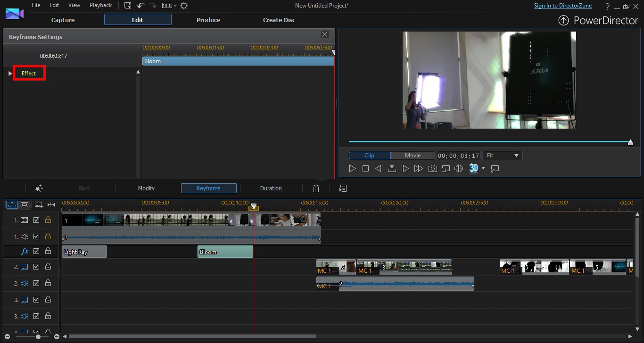Open the preferences gear icon in the menu bar
Viewport: 644px width, 343px height.
pyautogui.click(x=184, y=6)
